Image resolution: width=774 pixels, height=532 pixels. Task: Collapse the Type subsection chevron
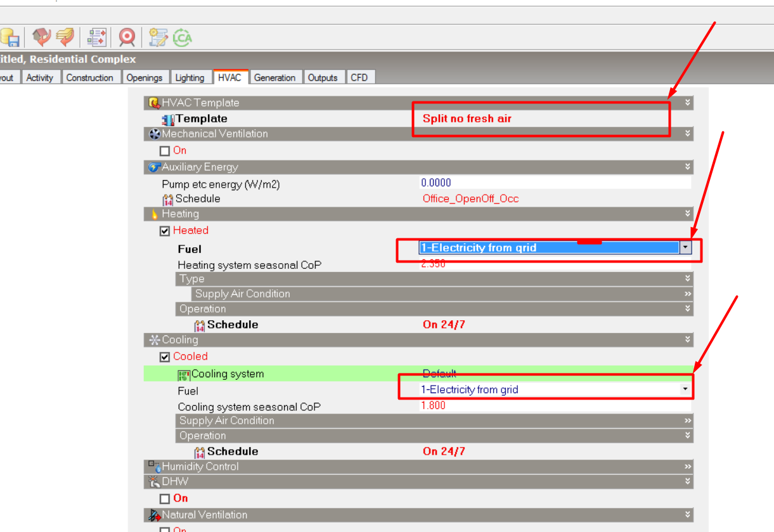[687, 278]
